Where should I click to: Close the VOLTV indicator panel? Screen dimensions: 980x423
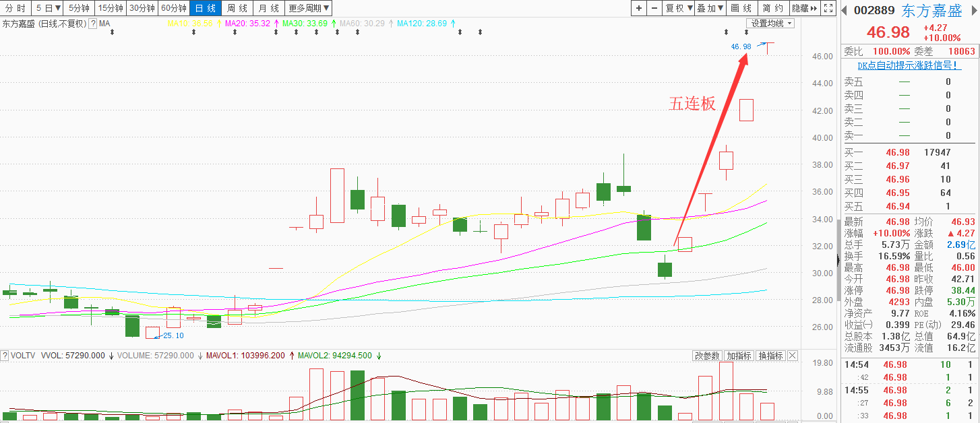(792, 356)
